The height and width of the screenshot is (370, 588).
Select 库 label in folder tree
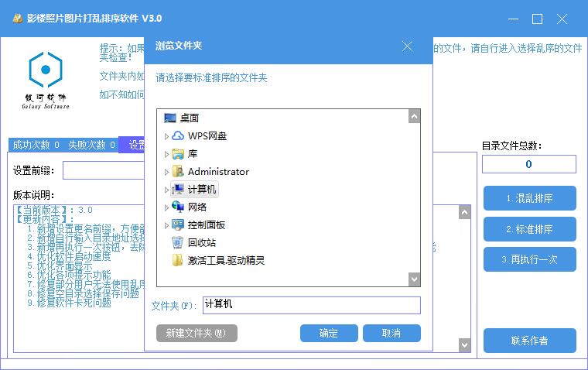193,154
